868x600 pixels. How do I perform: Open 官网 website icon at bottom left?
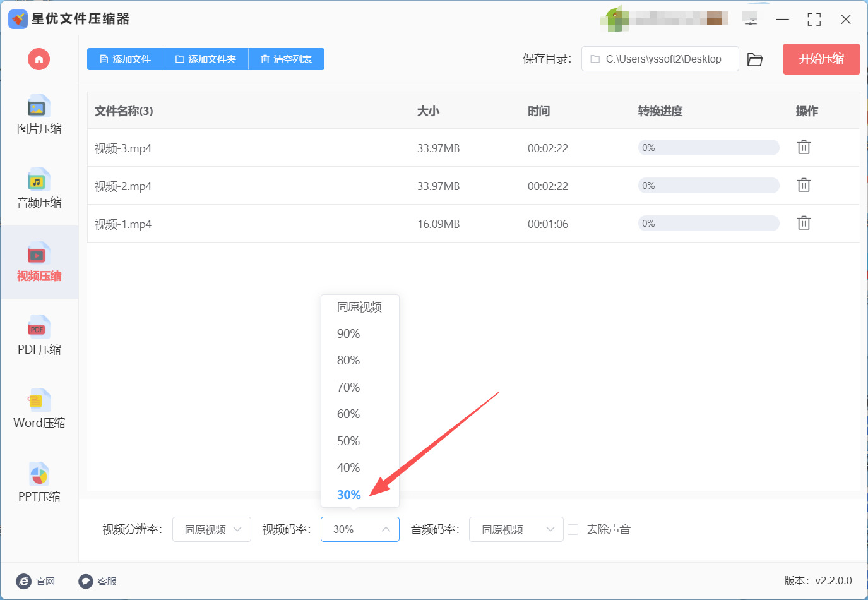[x=24, y=581]
